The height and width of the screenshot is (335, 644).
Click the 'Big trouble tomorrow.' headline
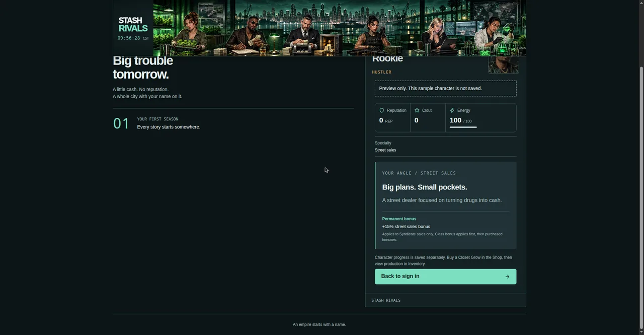(143, 67)
